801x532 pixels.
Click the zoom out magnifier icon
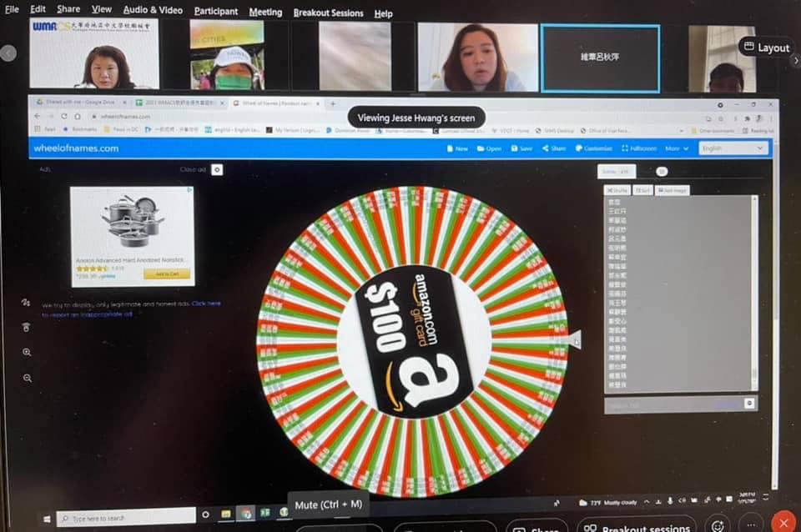tap(27, 378)
